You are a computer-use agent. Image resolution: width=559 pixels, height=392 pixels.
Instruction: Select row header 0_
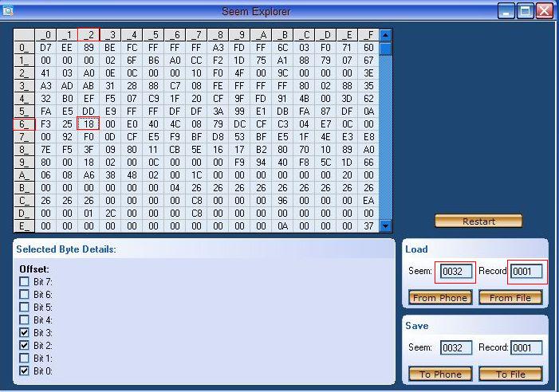point(24,48)
